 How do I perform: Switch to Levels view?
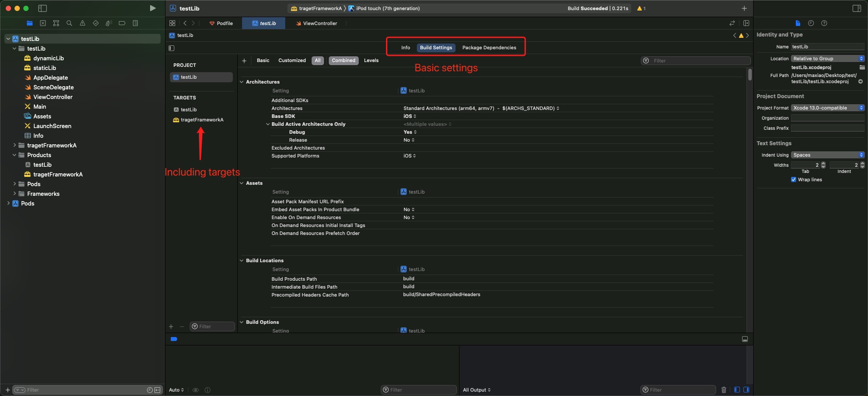pyautogui.click(x=371, y=61)
